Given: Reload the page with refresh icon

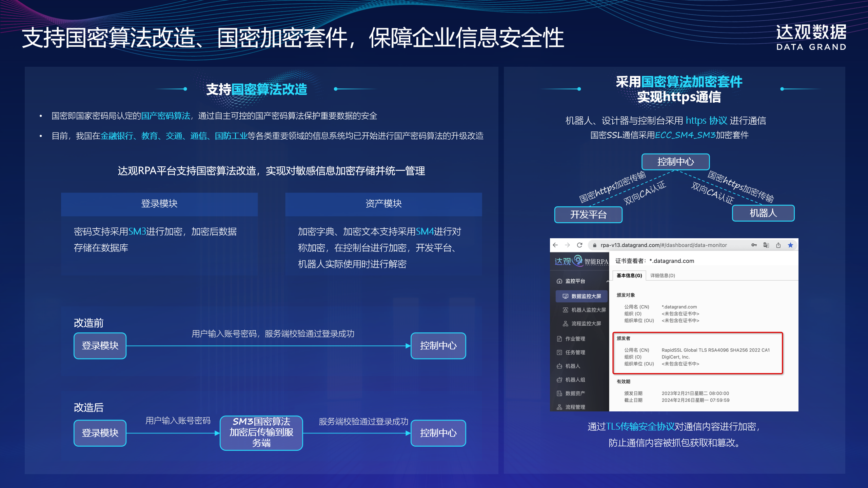Looking at the screenshot, I should click(x=579, y=245).
